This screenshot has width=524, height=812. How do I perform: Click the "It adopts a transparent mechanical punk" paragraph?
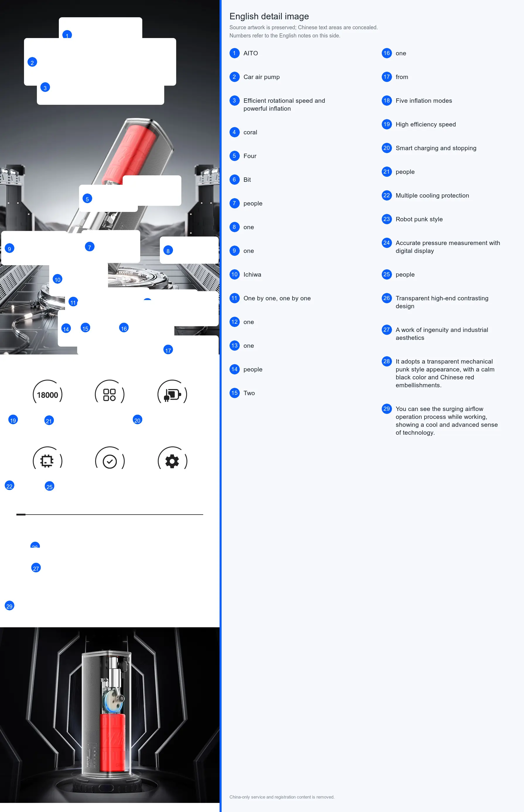[x=445, y=374]
